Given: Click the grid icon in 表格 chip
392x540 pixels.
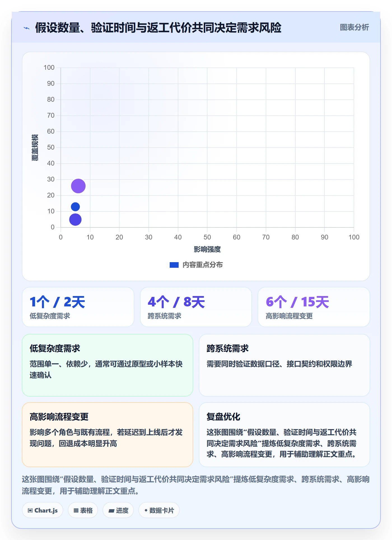Looking at the screenshot, I should tap(76, 510).
